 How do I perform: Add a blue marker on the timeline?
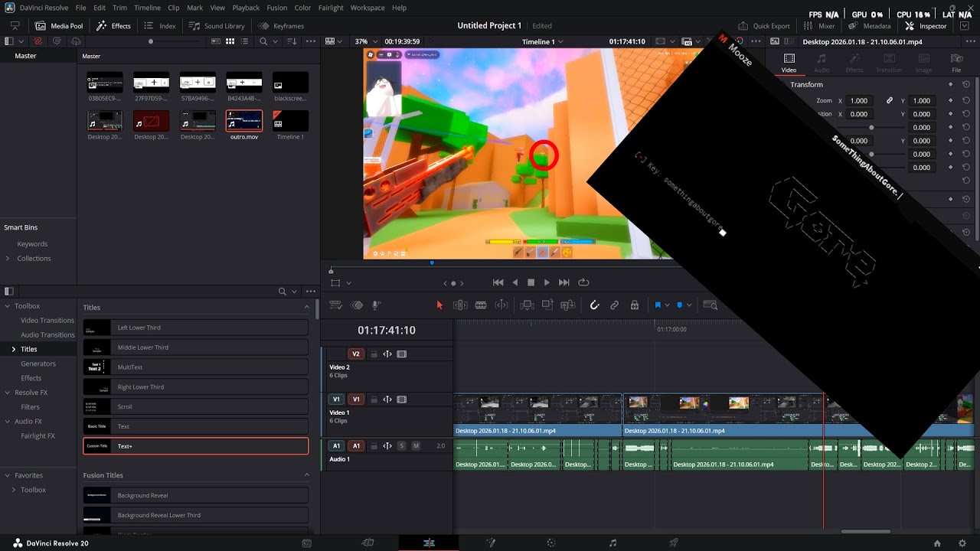click(x=679, y=305)
